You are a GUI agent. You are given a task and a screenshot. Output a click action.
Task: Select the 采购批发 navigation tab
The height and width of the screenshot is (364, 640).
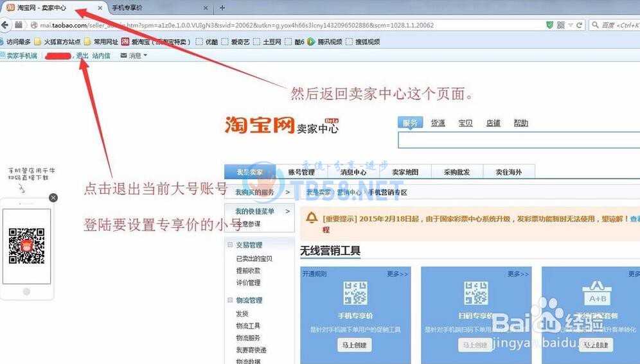pyautogui.click(x=457, y=172)
